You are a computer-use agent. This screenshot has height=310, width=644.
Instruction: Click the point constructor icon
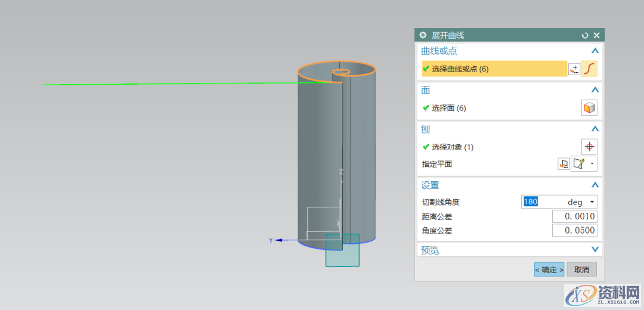coord(574,69)
